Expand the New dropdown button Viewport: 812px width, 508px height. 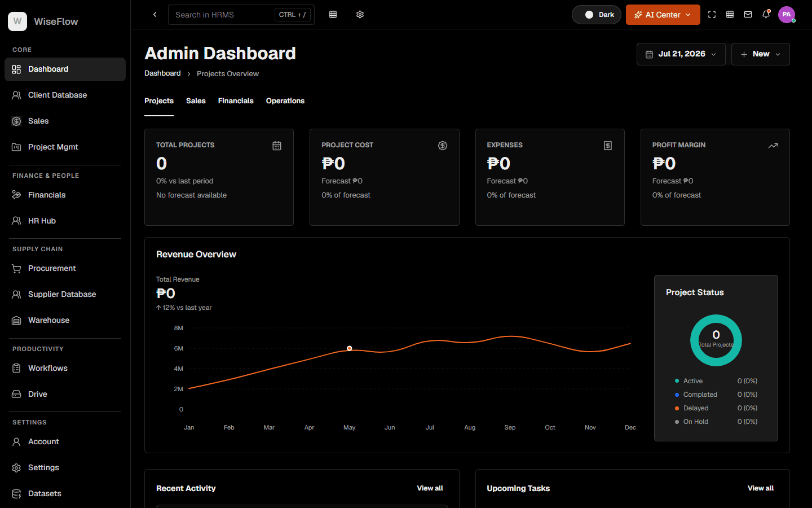coord(761,54)
